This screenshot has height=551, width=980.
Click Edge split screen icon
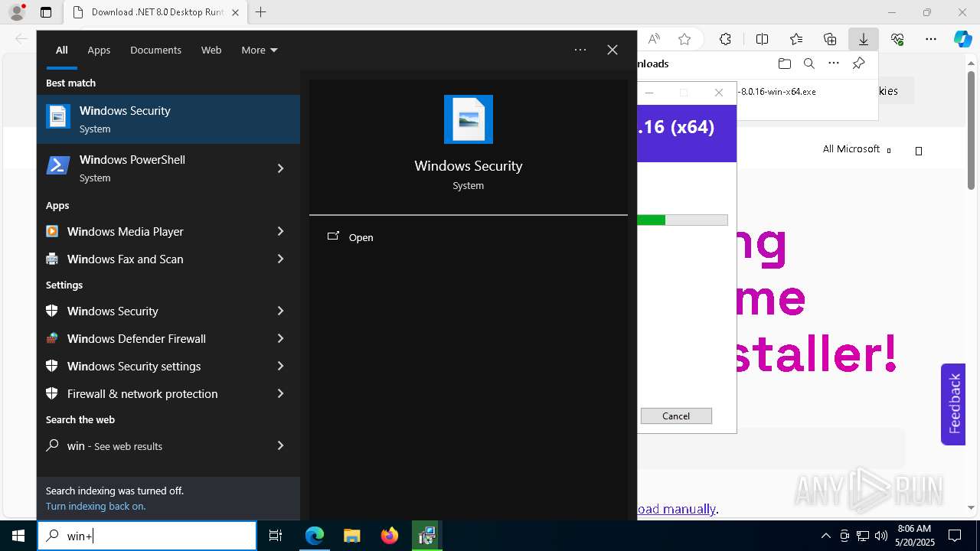pyautogui.click(x=762, y=39)
